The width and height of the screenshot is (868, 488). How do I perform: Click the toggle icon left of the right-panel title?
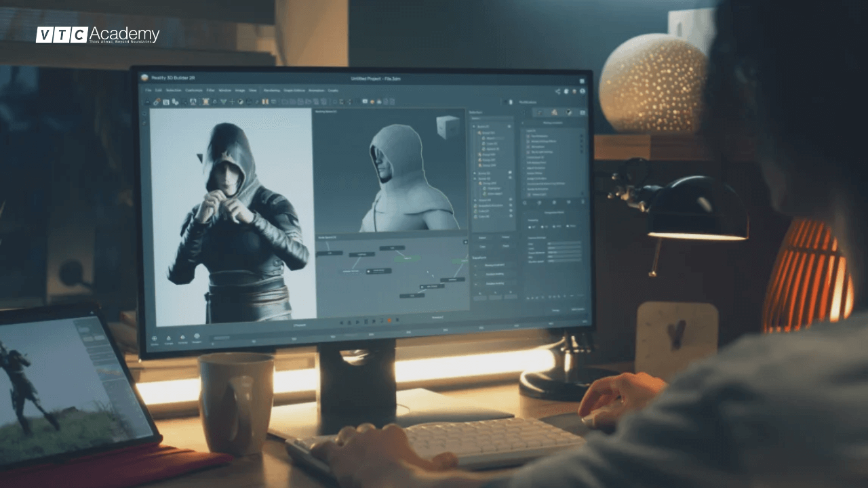(x=511, y=102)
